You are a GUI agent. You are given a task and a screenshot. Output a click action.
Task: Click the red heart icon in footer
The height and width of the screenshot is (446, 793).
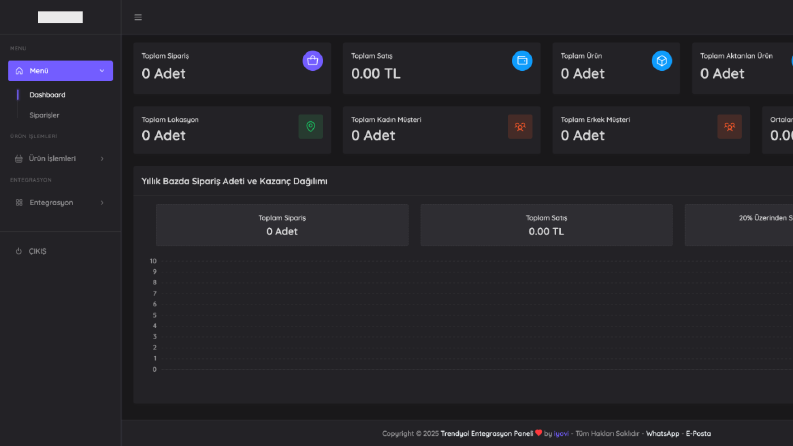pyautogui.click(x=538, y=433)
